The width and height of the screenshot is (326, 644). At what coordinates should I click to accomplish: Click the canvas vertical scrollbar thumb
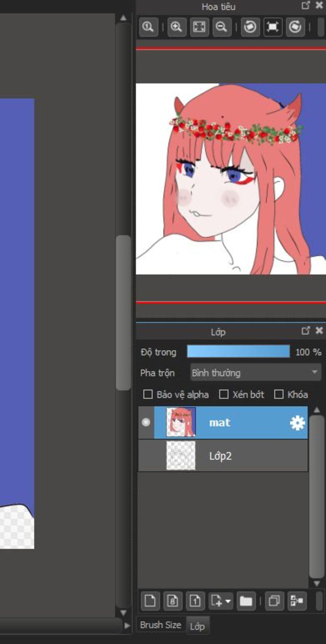point(124,313)
